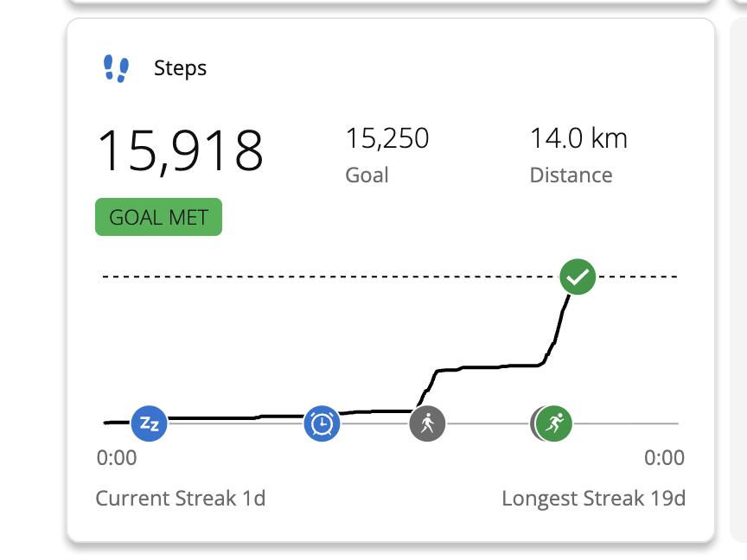Open the green running activity marker
Screen dimensions: 747x560
click(x=554, y=423)
